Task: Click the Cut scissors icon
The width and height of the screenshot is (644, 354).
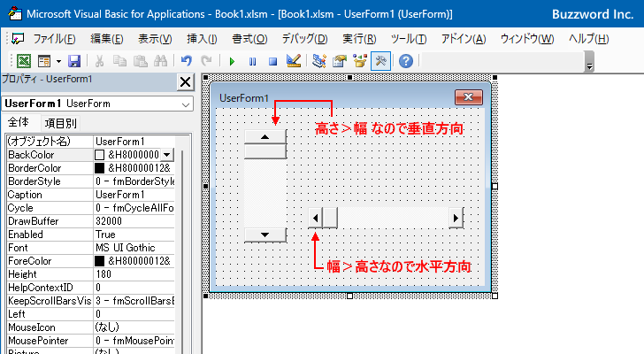Action: pos(99,62)
